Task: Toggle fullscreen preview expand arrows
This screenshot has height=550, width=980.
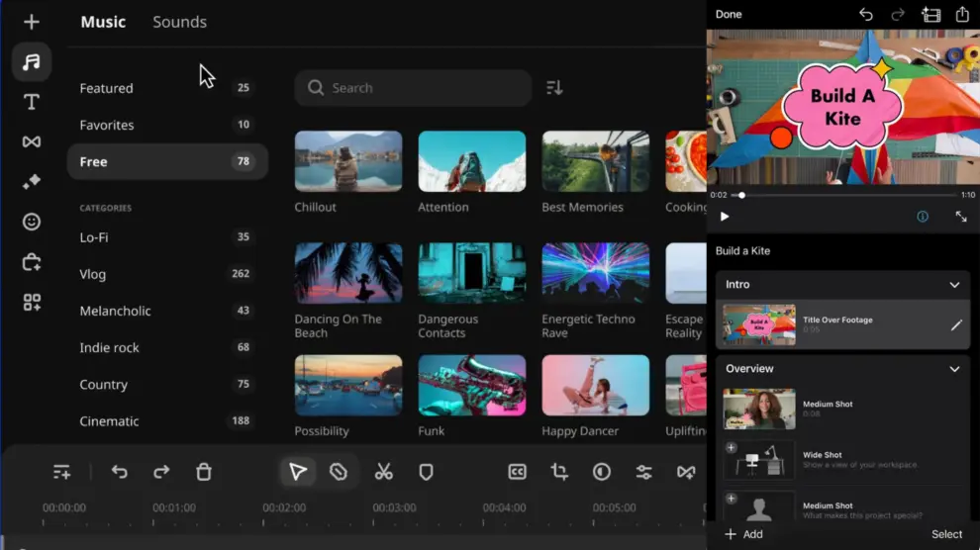Action: [x=960, y=217]
